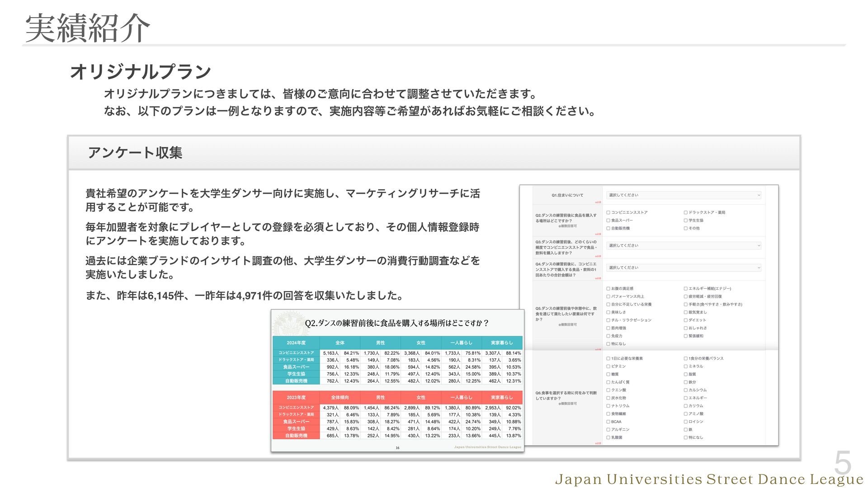The height and width of the screenshot is (488, 868).
Task: Open the Q1 住まいについて dropdown
Action: pos(684,195)
